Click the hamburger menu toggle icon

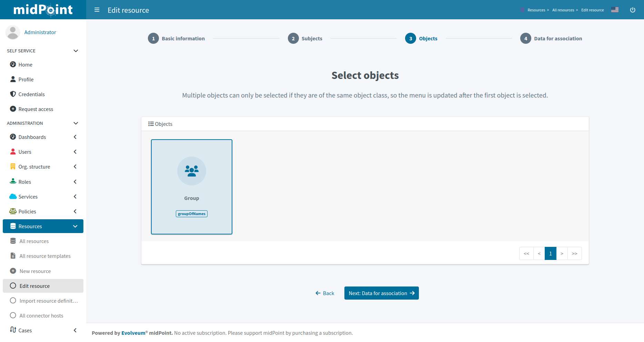97,10
